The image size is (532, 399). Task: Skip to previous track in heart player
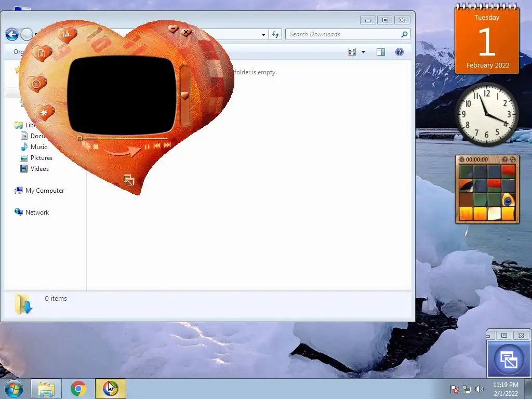pyautogui.click(x=157, y=145)
